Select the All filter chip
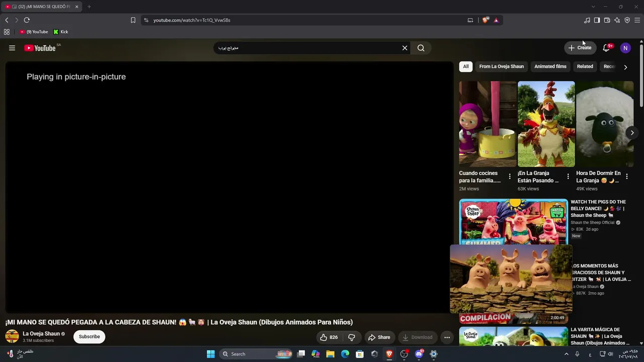644x362 pixels. 466,66
